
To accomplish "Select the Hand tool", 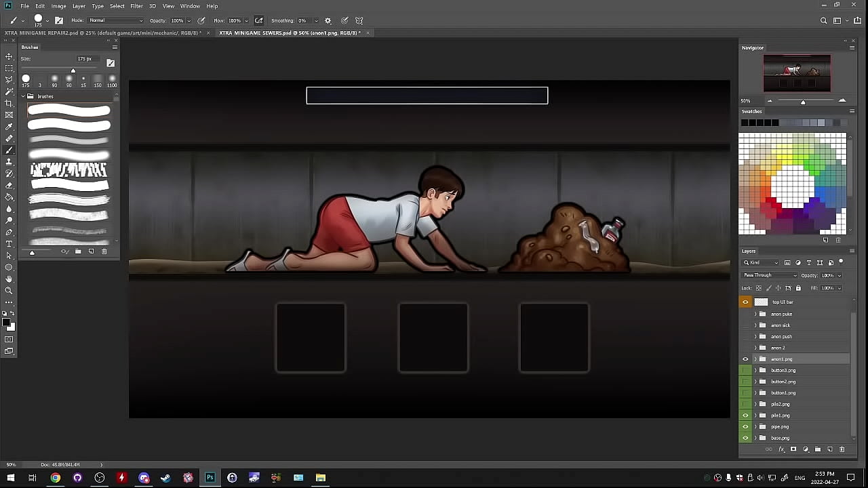I will [9, 279].
